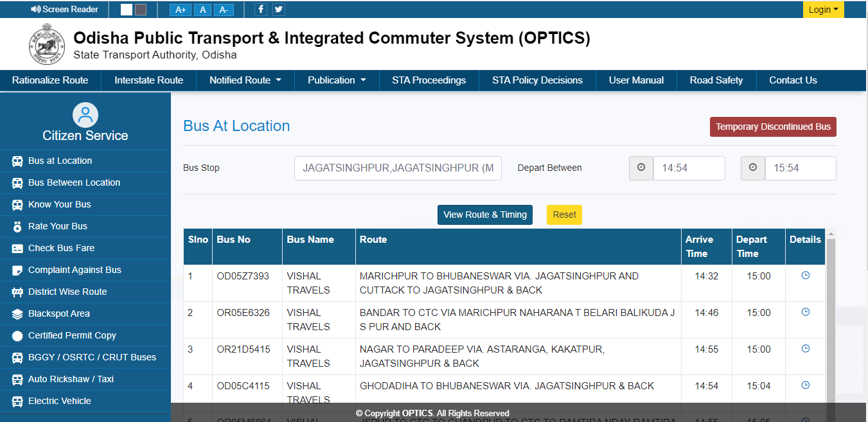Open Blackspot Area sidebar link

(x=85, y=313)
